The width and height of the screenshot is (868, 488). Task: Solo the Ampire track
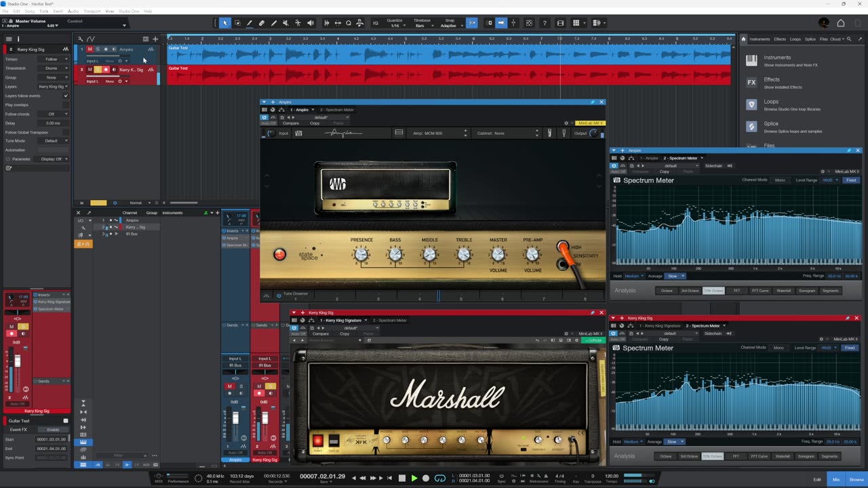tap(98, 49)
